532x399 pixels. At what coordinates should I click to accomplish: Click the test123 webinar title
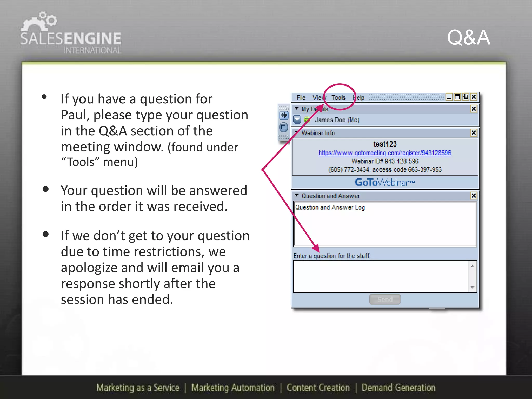(385, 144)
